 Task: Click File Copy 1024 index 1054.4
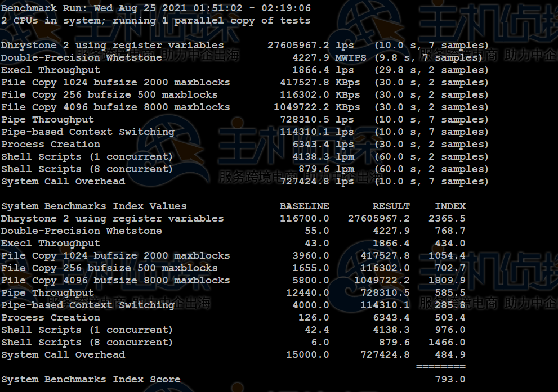tap(447, 256)
